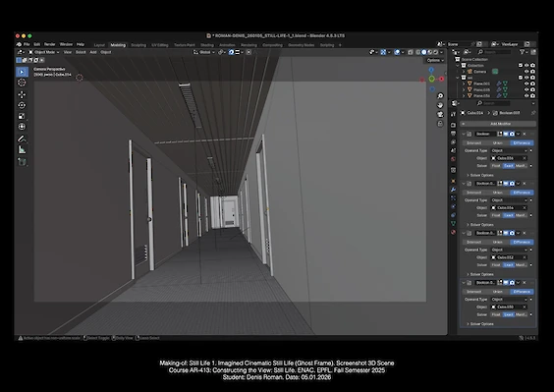The height and width of the screenshot is (392, 554).
Task: Select the Measure ruler tool
Action: coord(22,150)
